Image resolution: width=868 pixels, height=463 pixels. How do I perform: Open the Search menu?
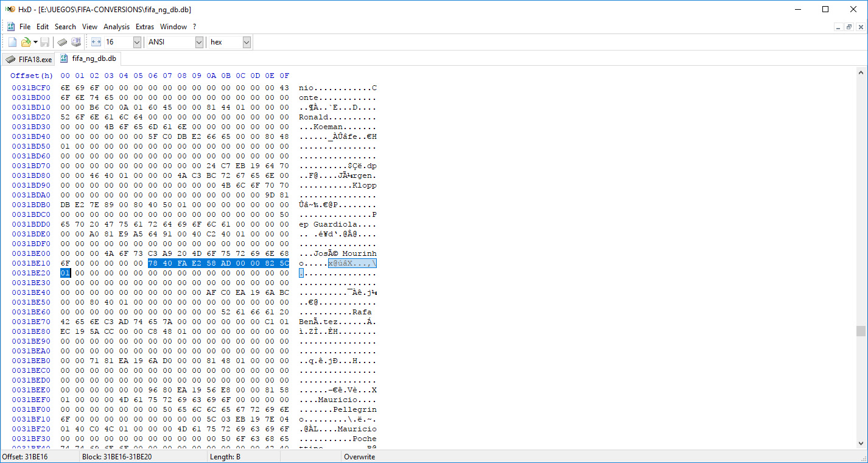point(65,27)
